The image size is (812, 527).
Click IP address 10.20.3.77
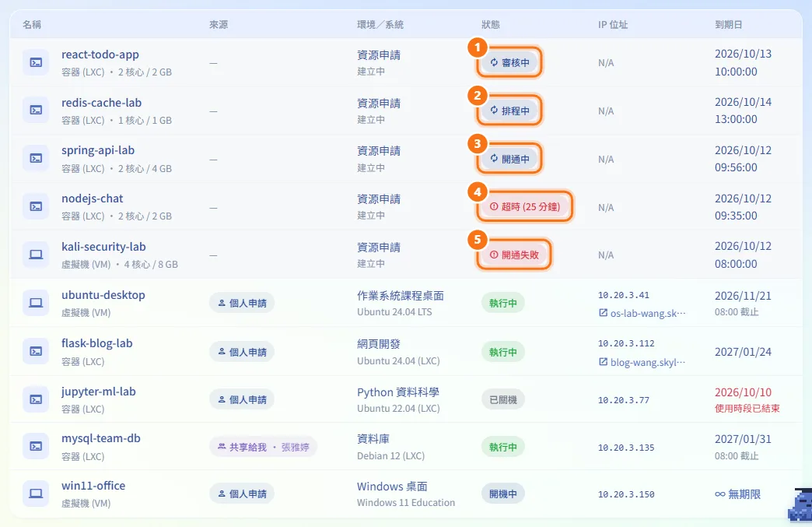point(624,400)
